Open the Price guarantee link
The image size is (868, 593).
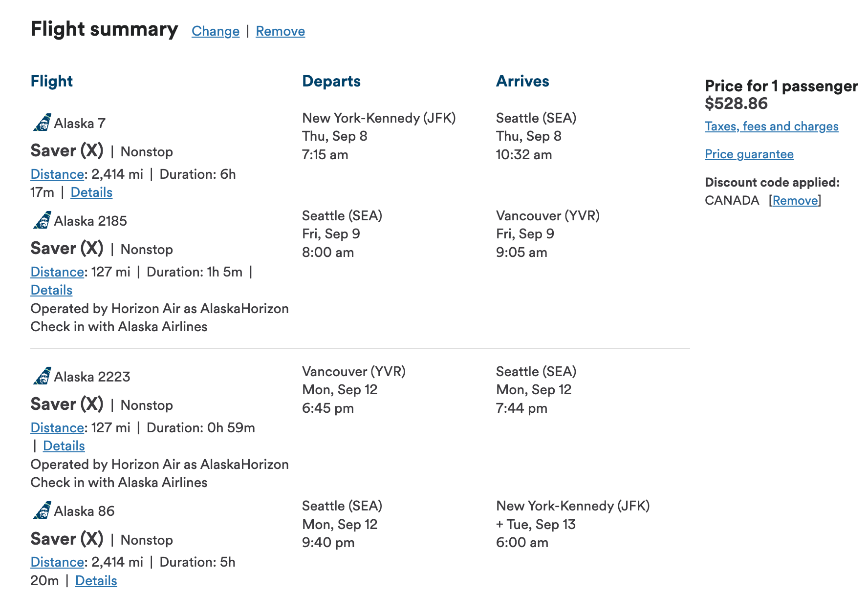click(x=749, y=154)
